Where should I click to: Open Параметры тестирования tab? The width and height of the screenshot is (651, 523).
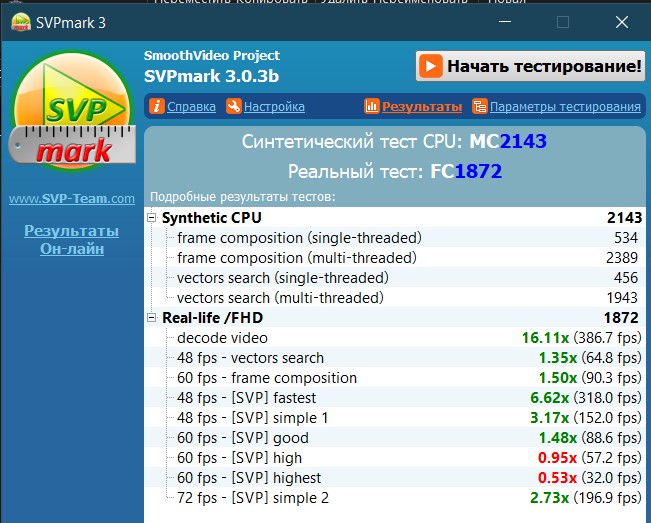pyautogui.click(x=565, y=106)
